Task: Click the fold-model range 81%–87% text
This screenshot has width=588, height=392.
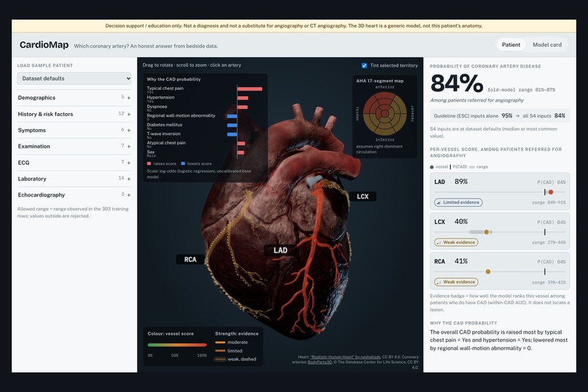Action: click(x=522, y=90)
